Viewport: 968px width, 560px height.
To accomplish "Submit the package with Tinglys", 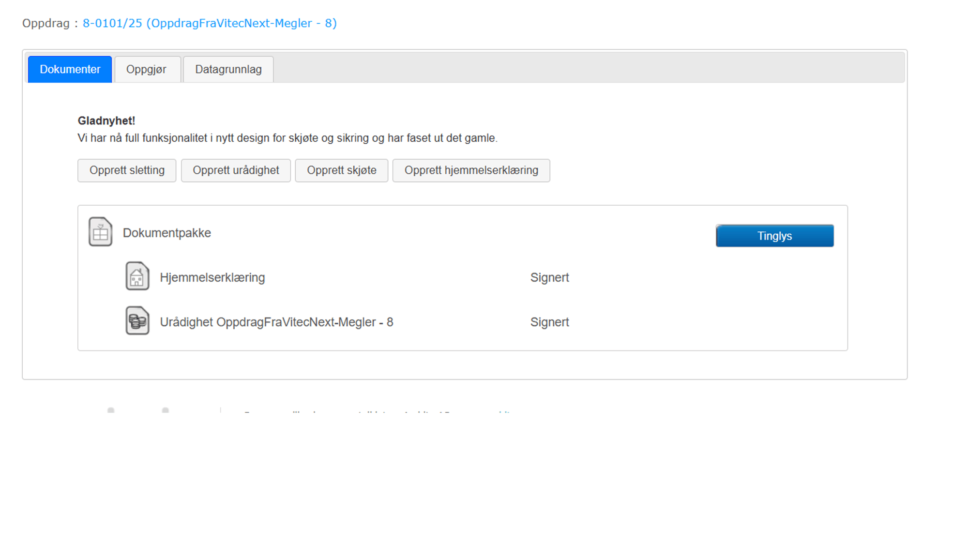I will [x=774, y=236].
